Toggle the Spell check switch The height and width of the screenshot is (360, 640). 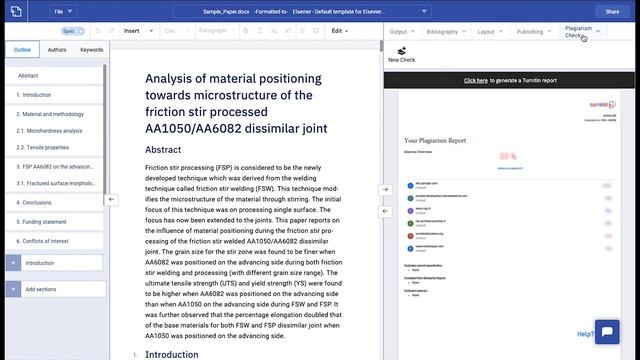click(x=73, y=31)
